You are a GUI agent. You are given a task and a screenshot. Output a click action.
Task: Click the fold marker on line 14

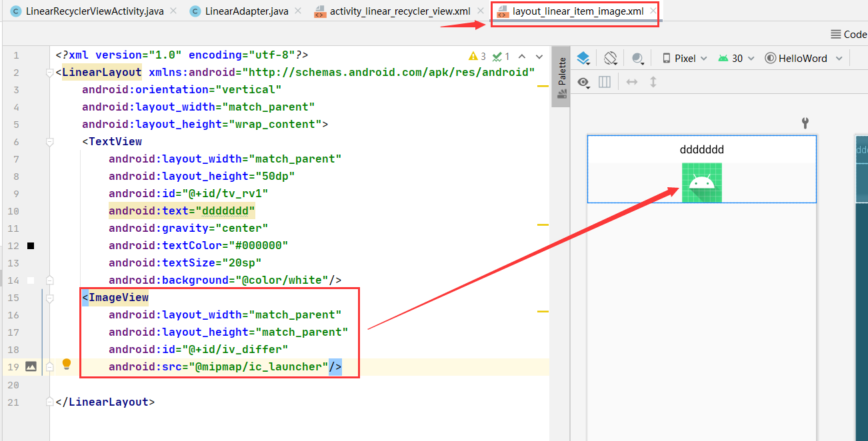[49, 280]
